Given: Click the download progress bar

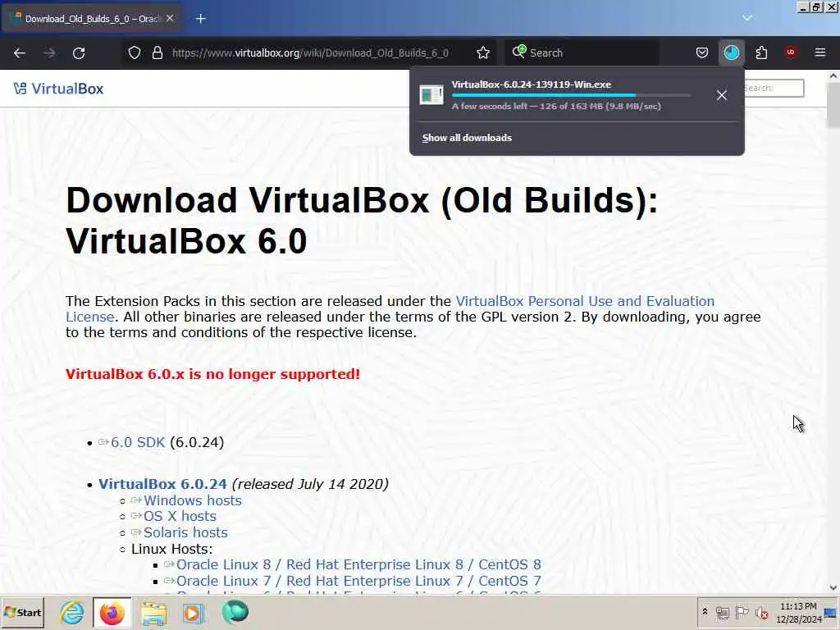Looking at the screenshot, I should [x=571, y=95].
